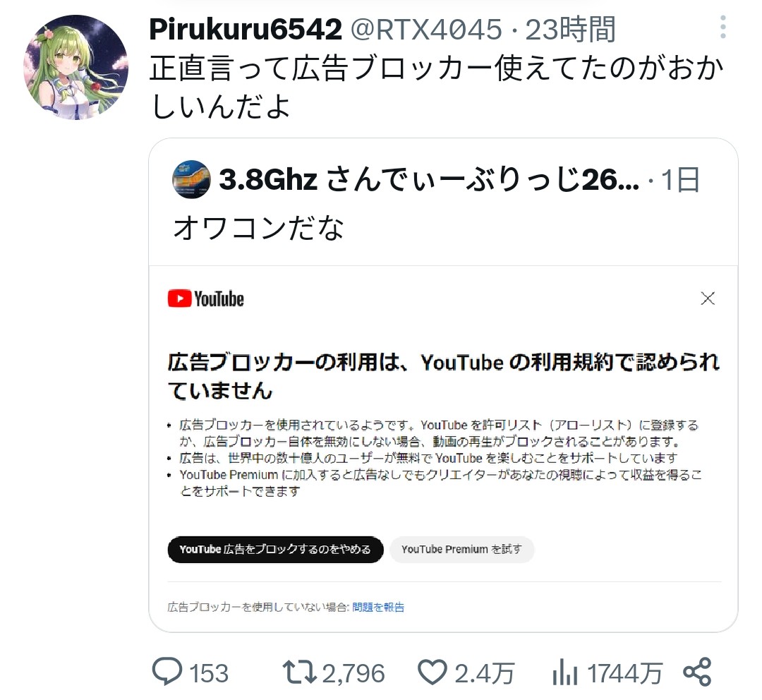Open the 23時間 timestamp link
This screenshot has width=762, height=700.
[571, 29]
